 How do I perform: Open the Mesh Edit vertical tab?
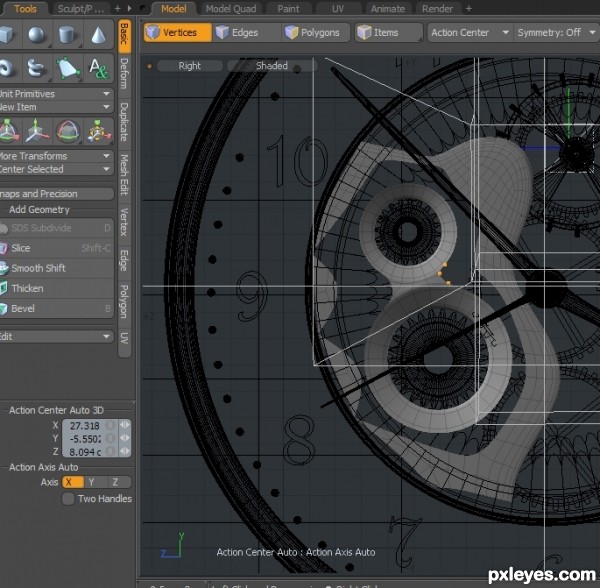pos(124,176)
